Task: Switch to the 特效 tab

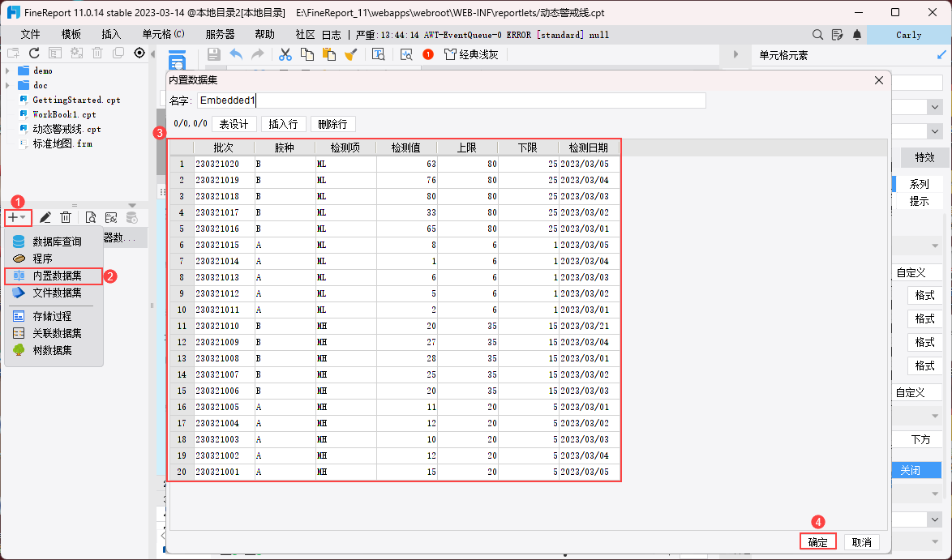Action: click(x=924, y=157)
